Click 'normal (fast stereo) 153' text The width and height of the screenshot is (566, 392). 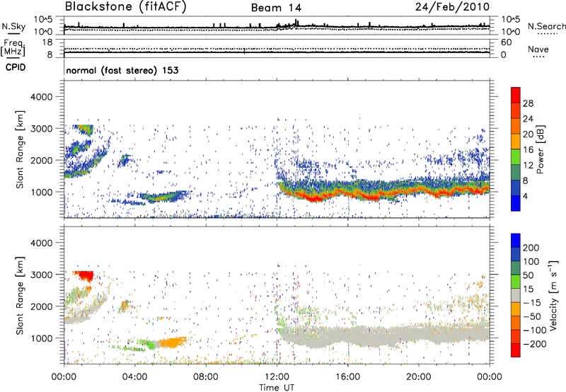pyautogui.click(x=122, y=70)
